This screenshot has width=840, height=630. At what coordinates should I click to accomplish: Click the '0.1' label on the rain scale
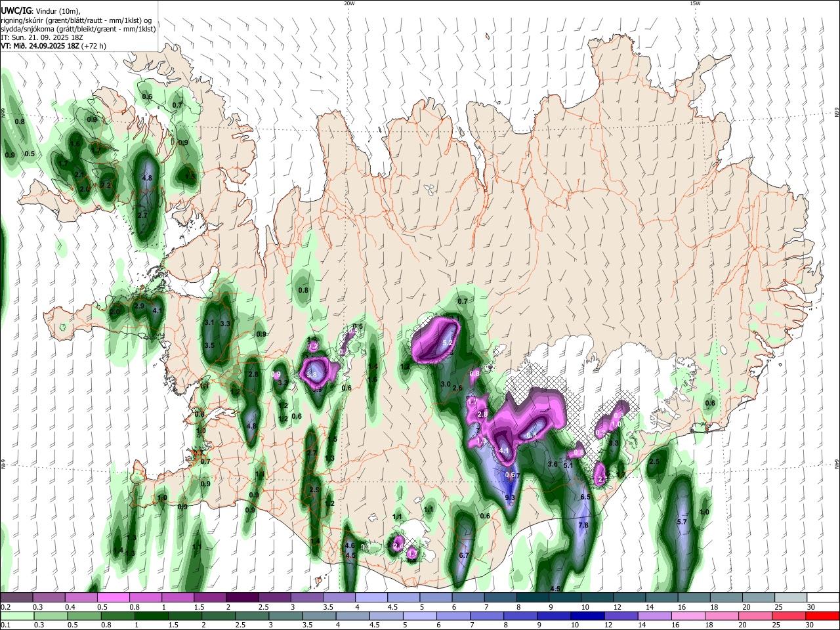(x=5, y=625)
